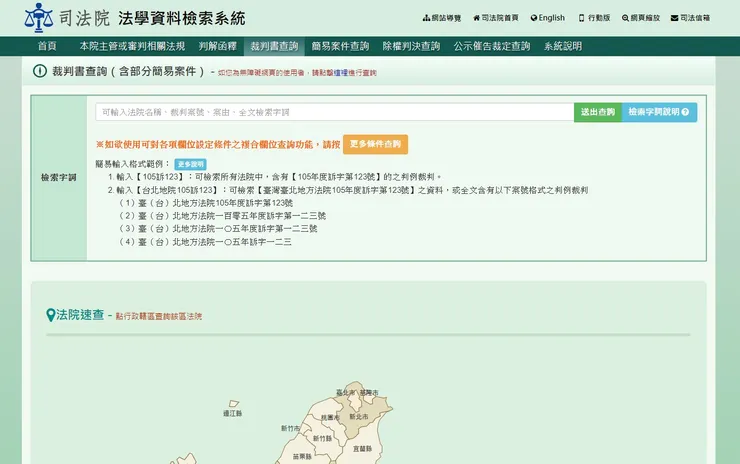Viewport: 740px width, 464px height.
Task: Open the 公示催告裁定查詢 menu
Action: click(x=492, y=46)
